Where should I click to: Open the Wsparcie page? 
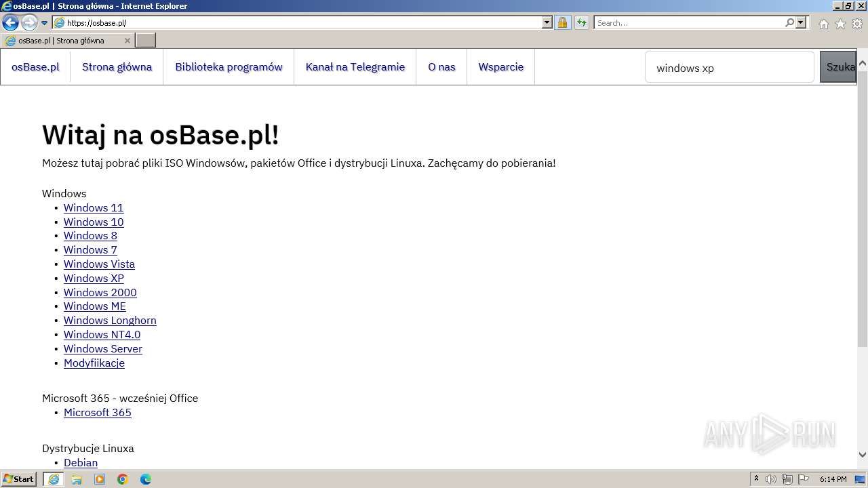tap(501, 66)
